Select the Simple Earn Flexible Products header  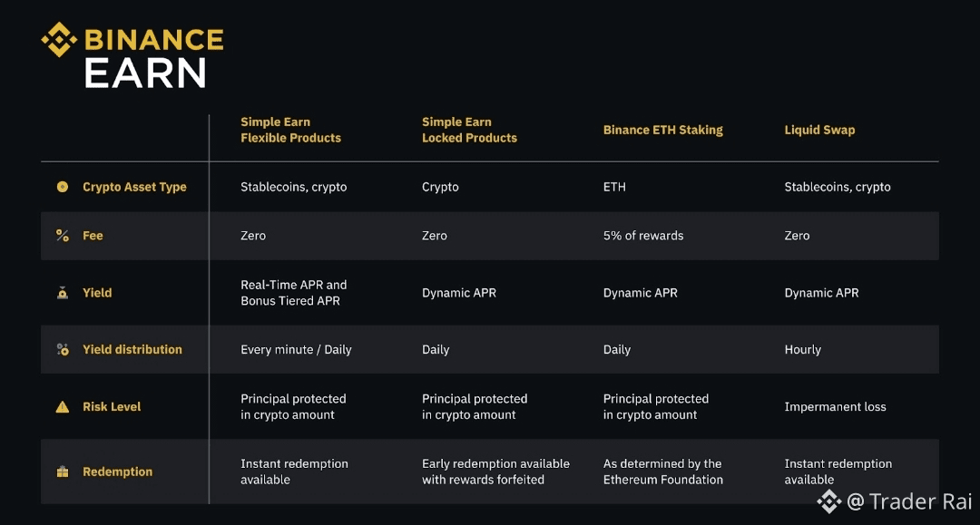point(290,130)
